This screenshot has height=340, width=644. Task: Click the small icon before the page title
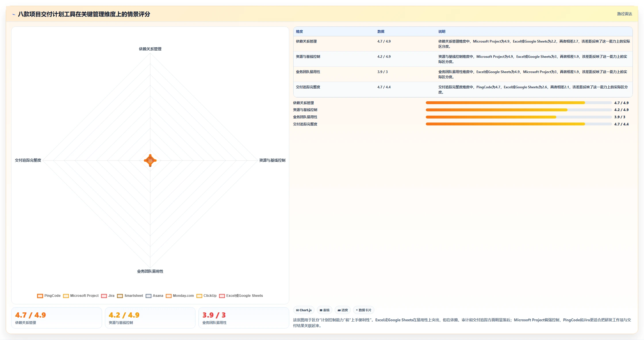click(14, 14)
